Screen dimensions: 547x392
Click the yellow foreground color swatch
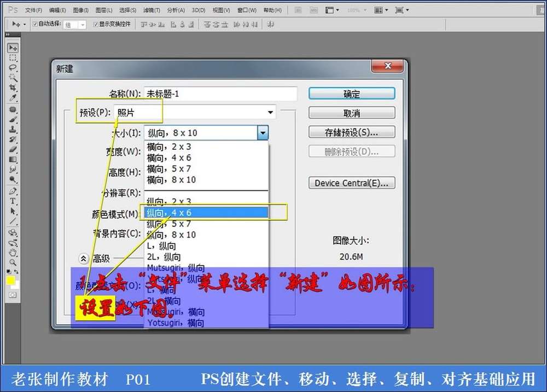tap(10, 280)
